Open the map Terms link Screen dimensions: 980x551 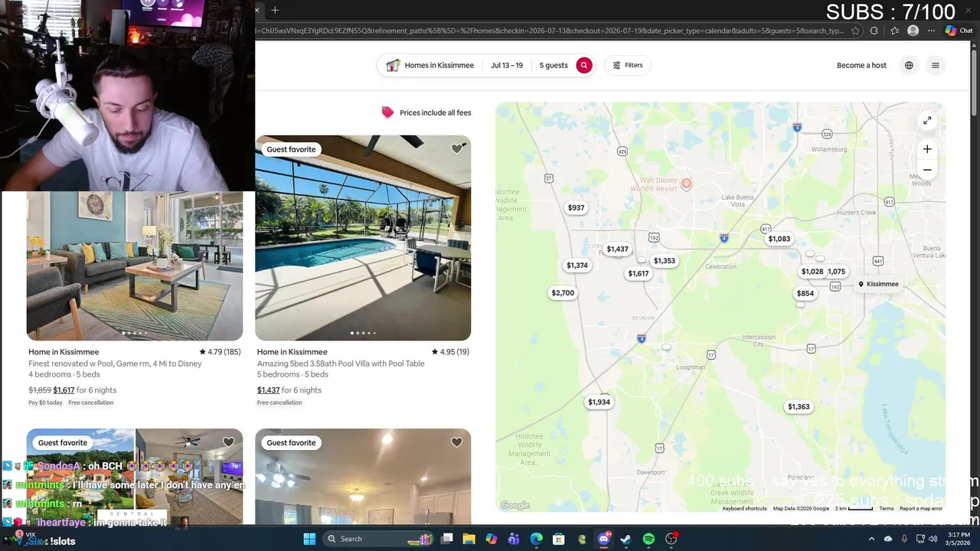click(x=886, y=508)
